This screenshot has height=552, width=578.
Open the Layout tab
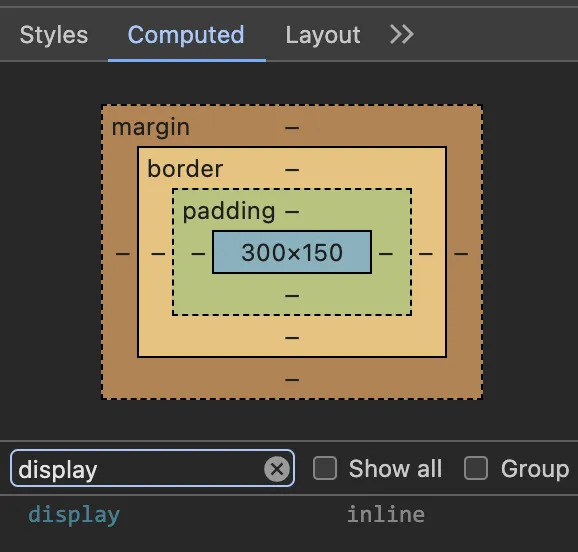(x=323, y=35)
